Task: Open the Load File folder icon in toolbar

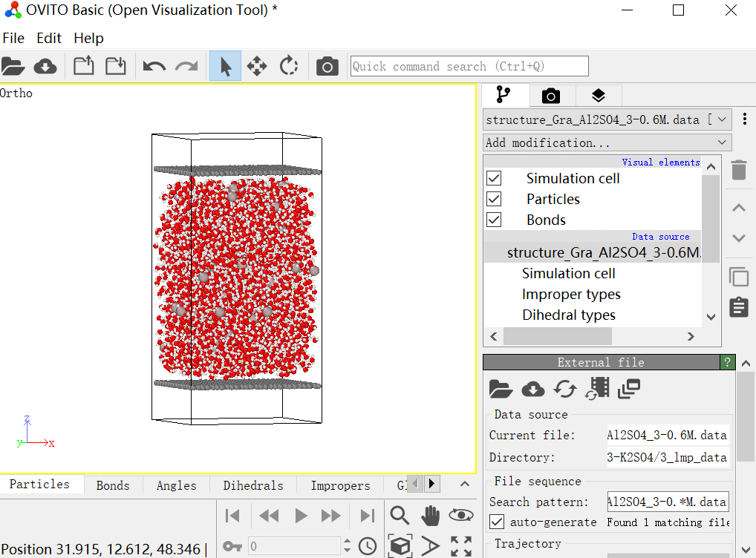Action: click(x=13, y=66)
